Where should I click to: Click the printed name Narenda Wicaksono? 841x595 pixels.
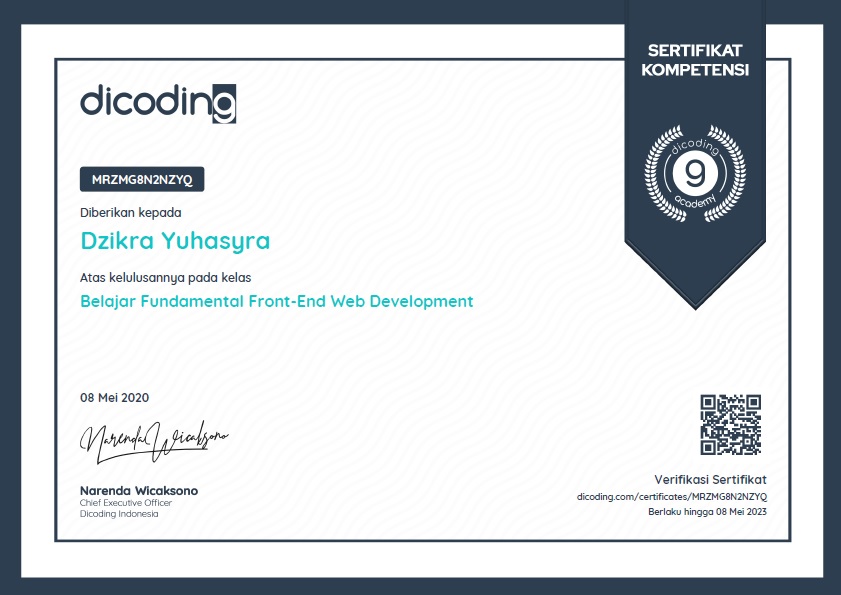coord(138,491)
